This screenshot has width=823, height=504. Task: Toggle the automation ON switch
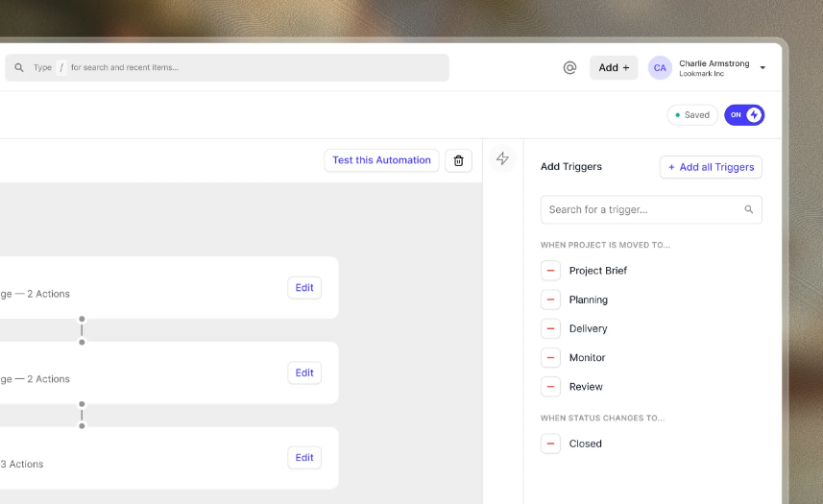click(x=744, y=115)
